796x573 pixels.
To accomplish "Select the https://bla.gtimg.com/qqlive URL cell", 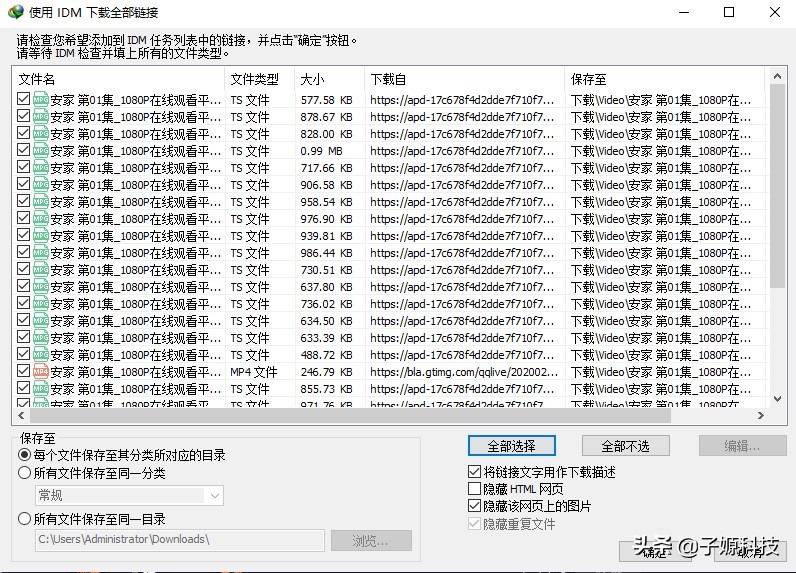I will 463,372.
